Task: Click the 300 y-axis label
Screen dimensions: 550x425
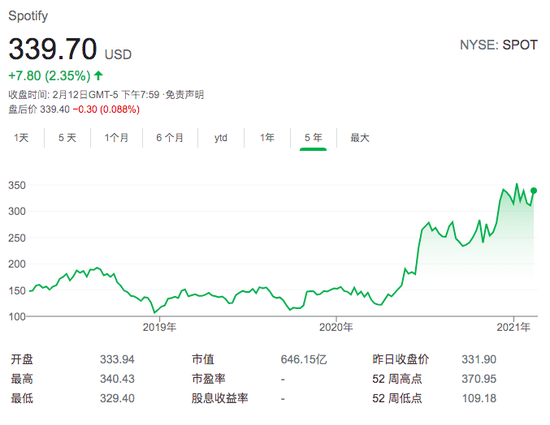Action: click(x=17, y=211)
